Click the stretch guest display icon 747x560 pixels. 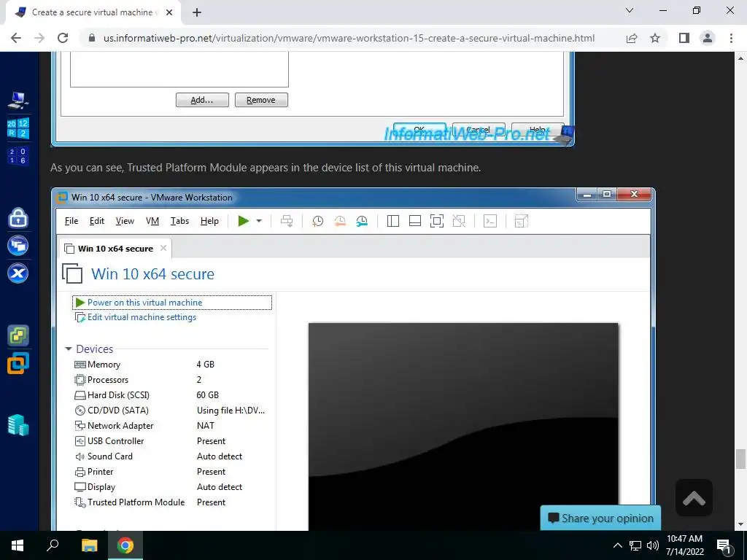coord(521,221)
